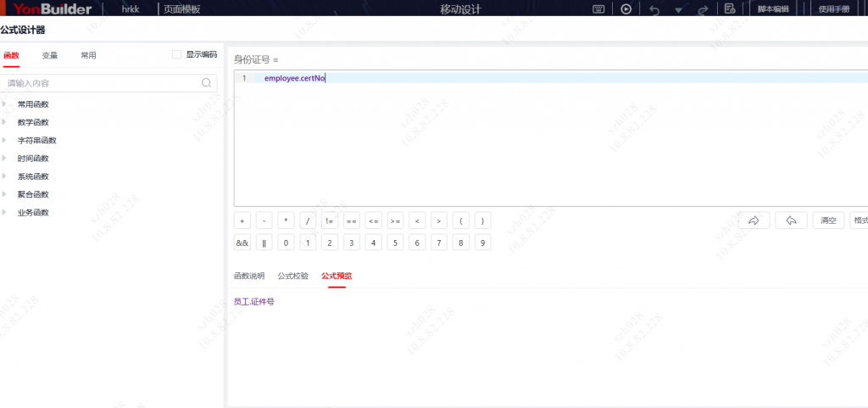Click the back arrow button beside 清空
Screen dimensions: 868x408
(790, 221)
